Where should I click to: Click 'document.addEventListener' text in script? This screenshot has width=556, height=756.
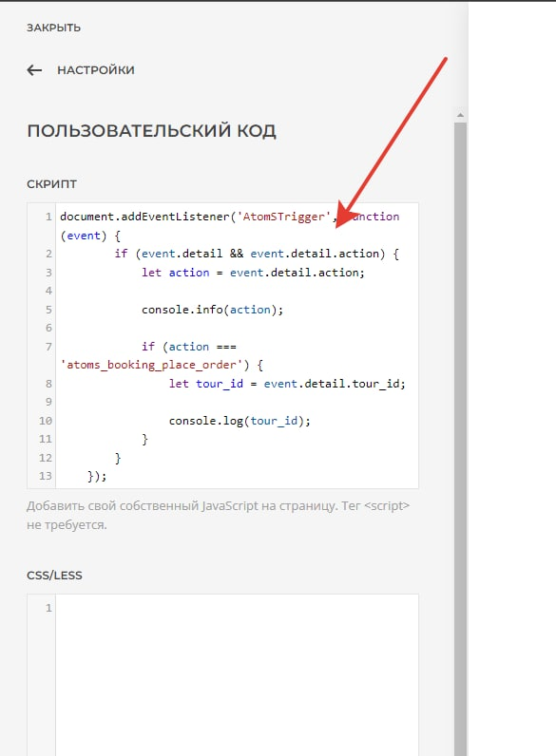[144, 217]
